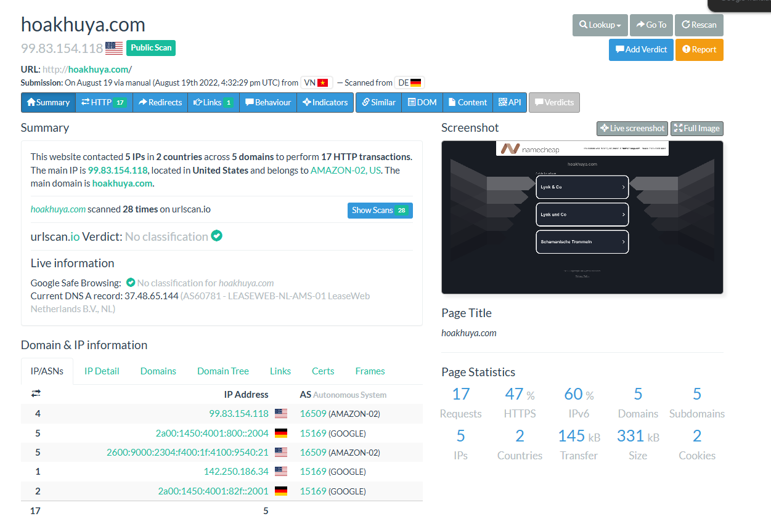Open the Behaviour tab

(268, 103)
